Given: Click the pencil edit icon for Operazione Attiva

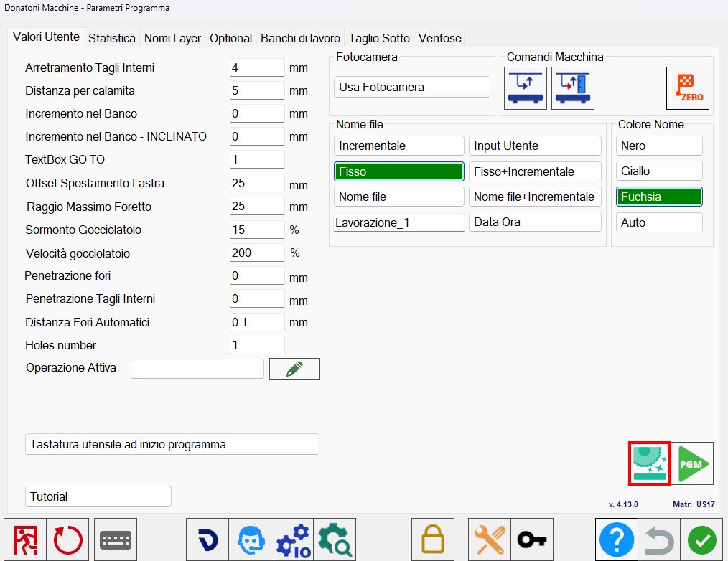Looking at the screenshot, I should (x=294, y=369).
